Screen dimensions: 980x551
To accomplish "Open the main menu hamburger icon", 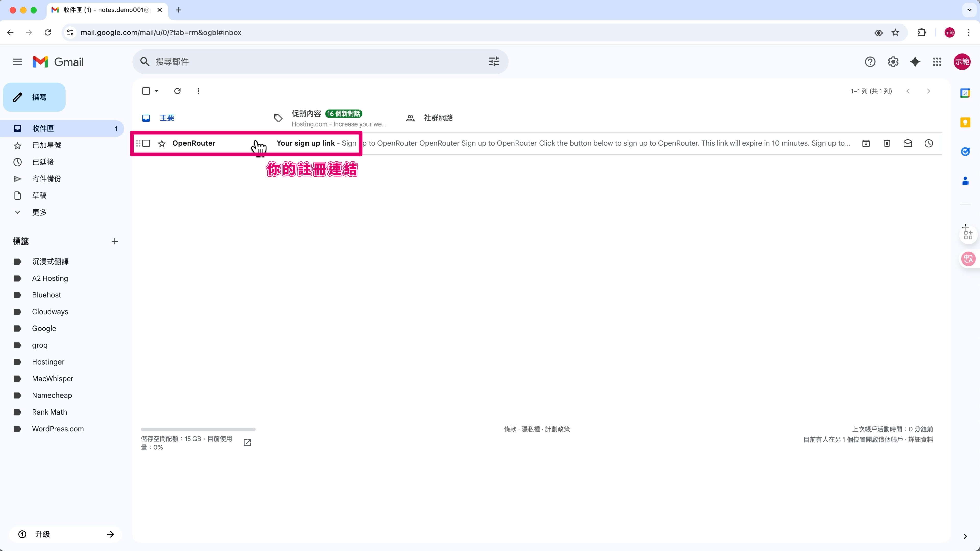I will (x=18, y=61).
